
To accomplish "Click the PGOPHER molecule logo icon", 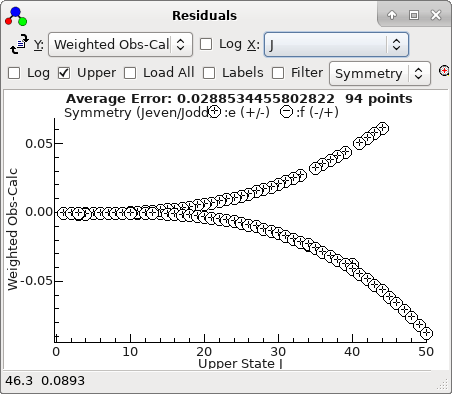I will pos(16,16).
